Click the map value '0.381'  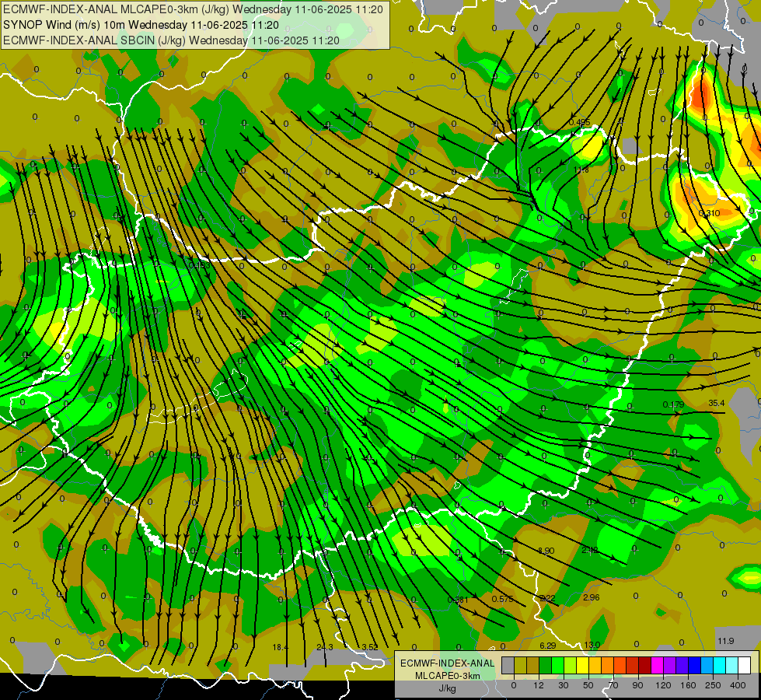(458, 600)
